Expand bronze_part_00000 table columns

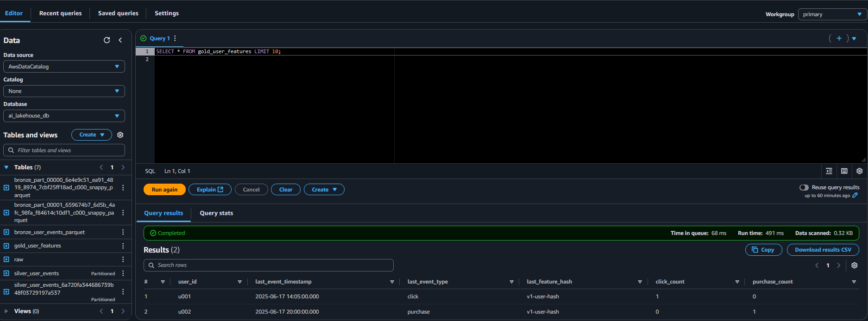(6, 187)
